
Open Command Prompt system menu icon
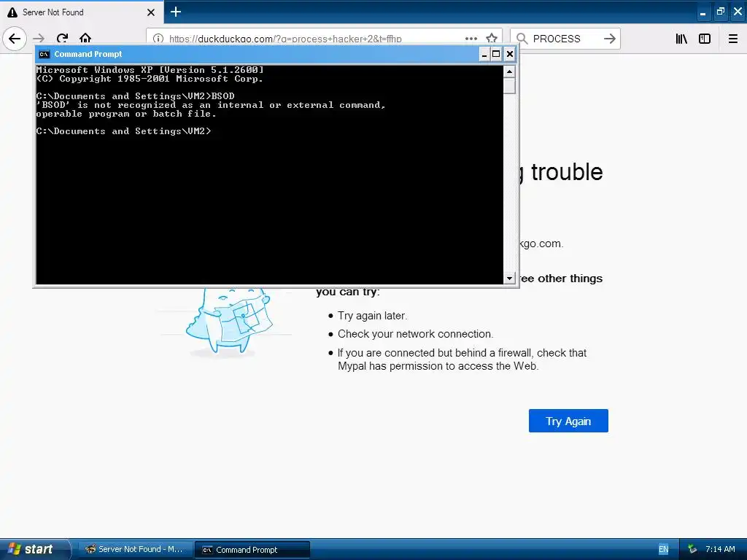coord(44,54)
